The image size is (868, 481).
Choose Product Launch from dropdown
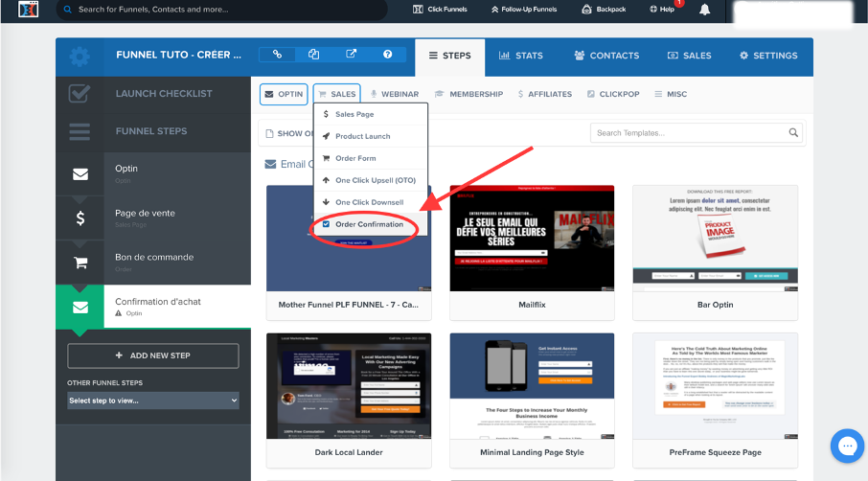(371, 136)
